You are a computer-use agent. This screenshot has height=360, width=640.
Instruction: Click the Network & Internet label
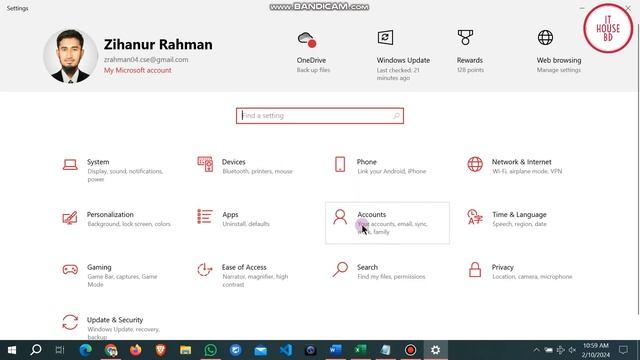(522, 162)
